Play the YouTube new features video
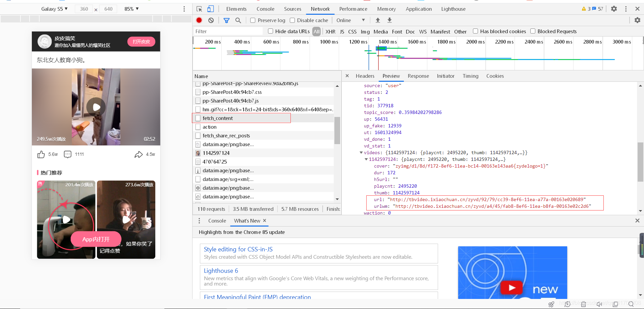The height and width of the screenshot is (309, 644). (x=512, y=288)
